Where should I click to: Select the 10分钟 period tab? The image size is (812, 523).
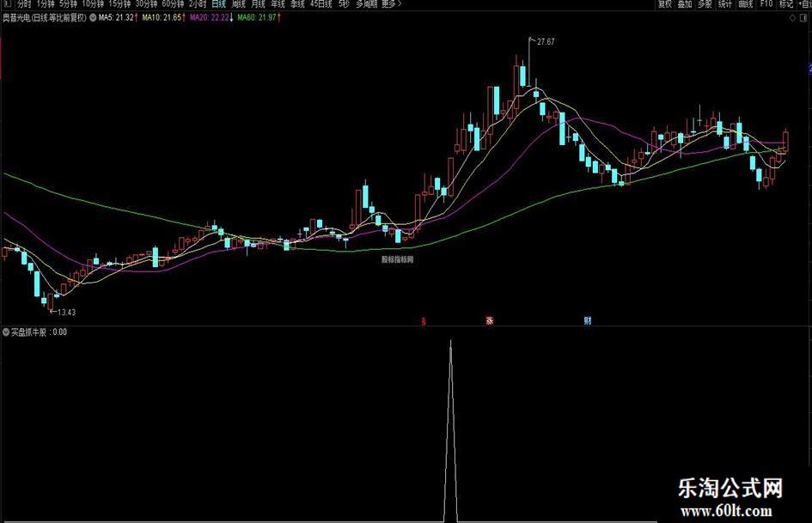click(x=93, y=4)
